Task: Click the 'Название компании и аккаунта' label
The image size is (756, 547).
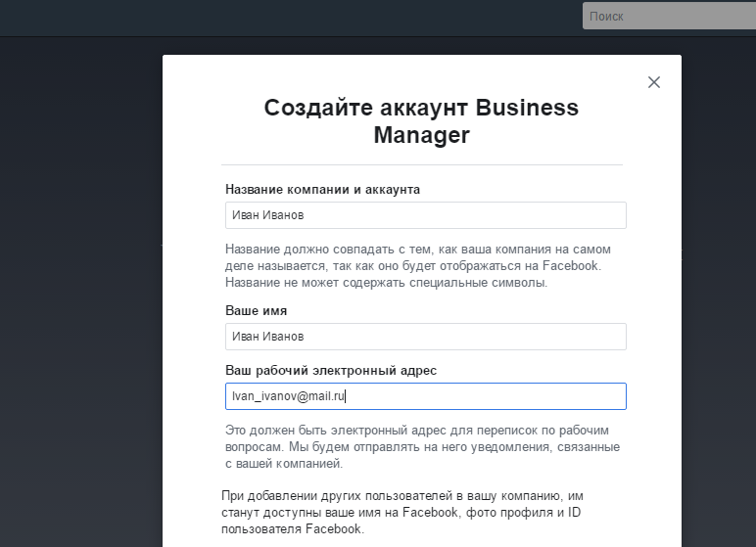Action: [x=322, y=190]
